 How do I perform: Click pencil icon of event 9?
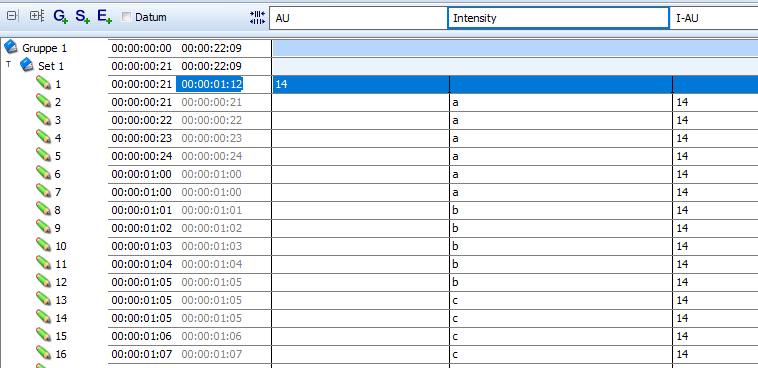coord(44,227)
